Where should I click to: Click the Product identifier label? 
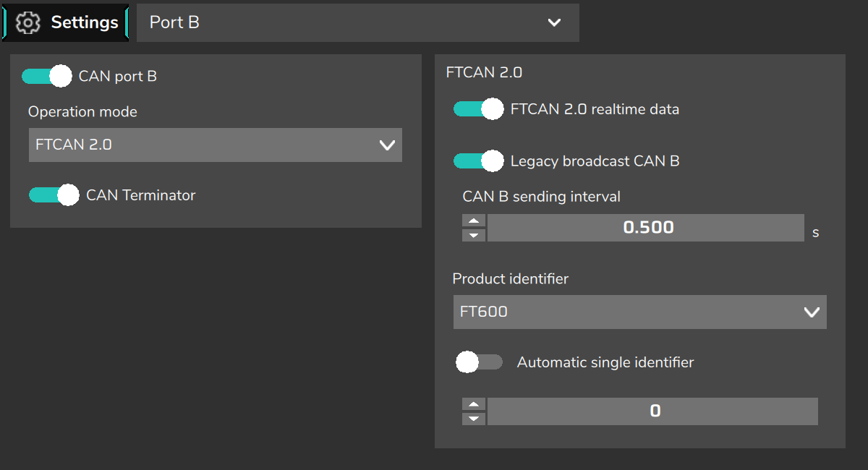click(511, 278)
